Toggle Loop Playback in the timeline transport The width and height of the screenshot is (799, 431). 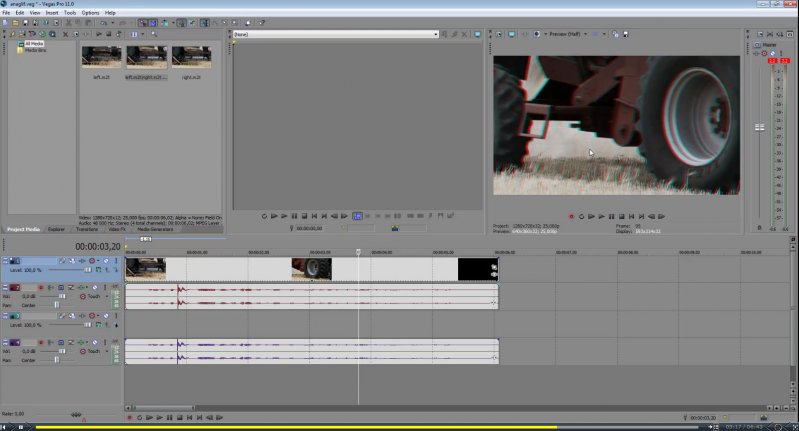point(139,417)
